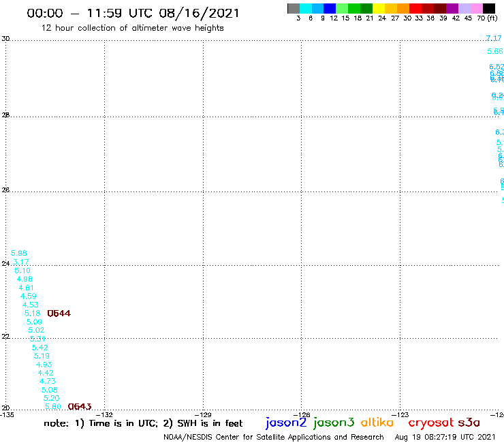Screen dimensions: 504x443
Task: Click the wave height value 5.10
Action: tap(22, 271)
